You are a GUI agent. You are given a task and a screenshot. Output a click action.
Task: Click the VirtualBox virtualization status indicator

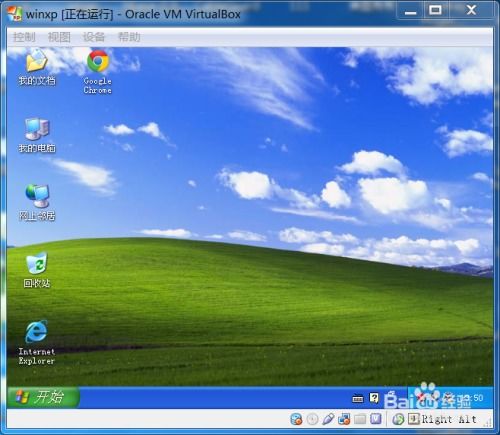pos(376,419)
